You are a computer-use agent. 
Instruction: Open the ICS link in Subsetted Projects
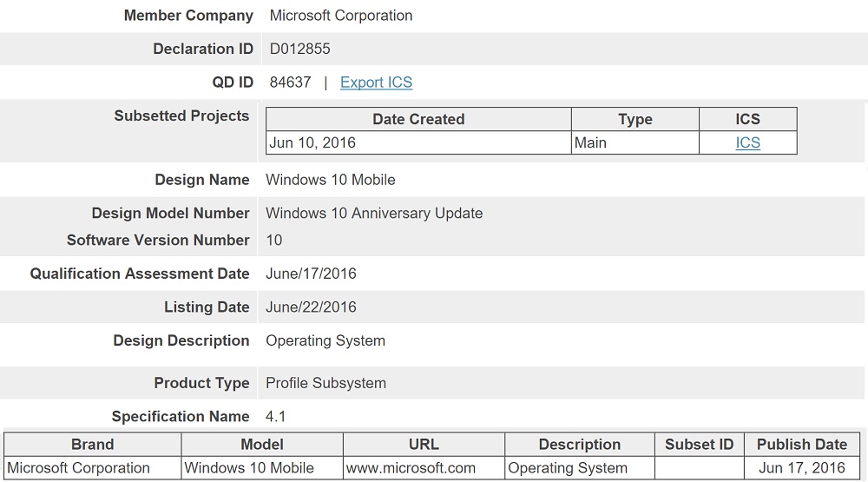[x=747, y=143]
